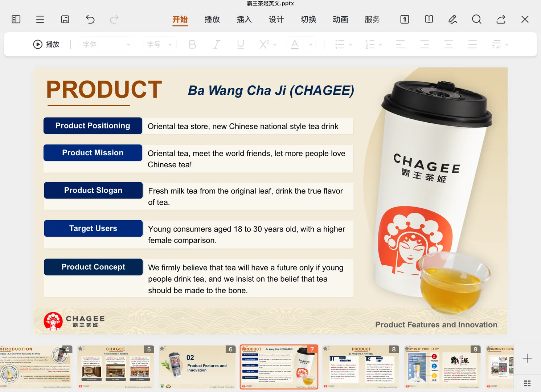Image resolution: width=541 pixels, height=392 pixels.
Task: Switch to the 动画 tab
Action: tap(340, 20)
